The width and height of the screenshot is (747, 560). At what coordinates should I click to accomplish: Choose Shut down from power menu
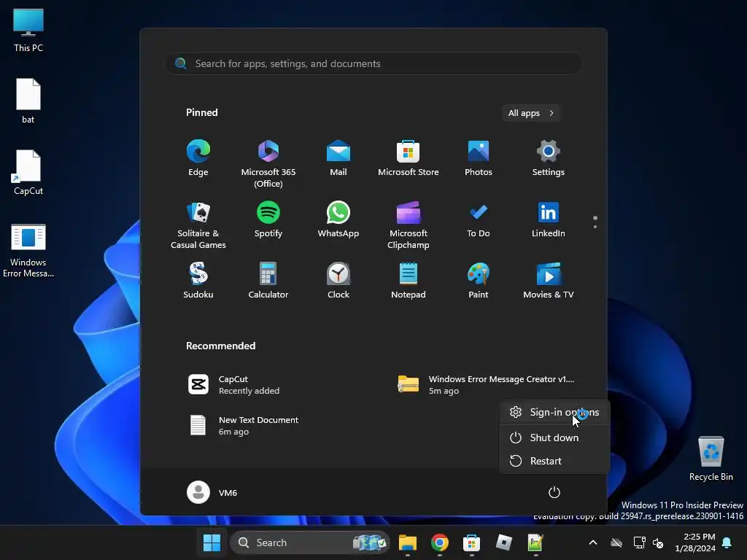[x=554, y=437]
